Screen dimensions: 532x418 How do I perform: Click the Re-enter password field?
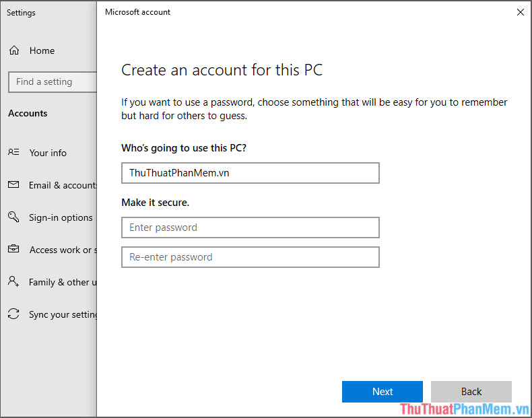point(251,257)
